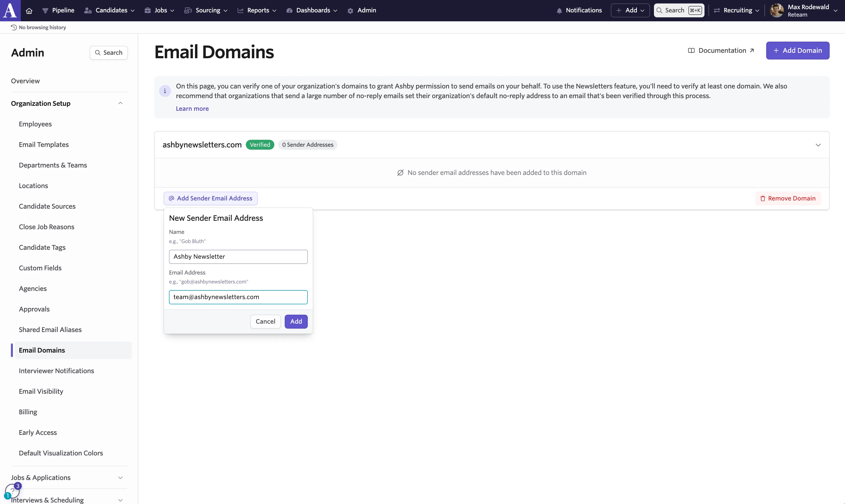Click the Ashby logo icon
This screenshot has width=845, height=504.
tap(10, 10)
